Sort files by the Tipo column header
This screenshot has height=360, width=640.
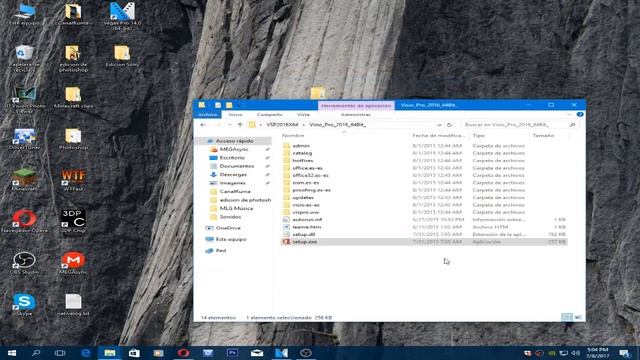click(x=478, y=136)
